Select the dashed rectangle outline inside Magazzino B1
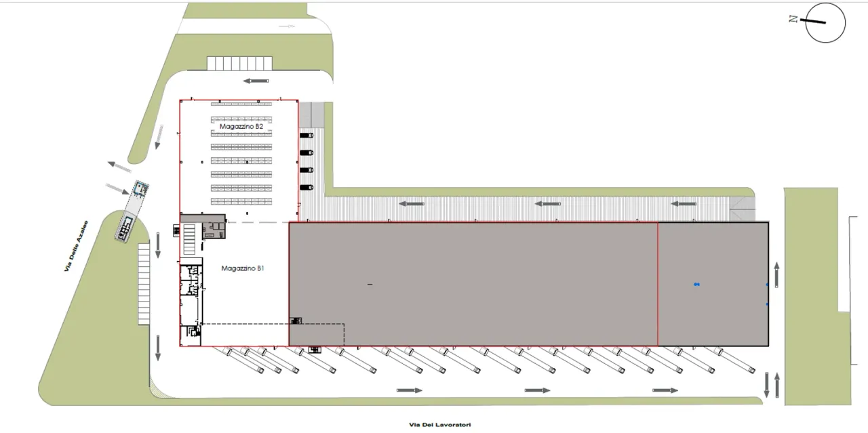The height and width of the screenshot is (433, 868). [x=273, y=335]
